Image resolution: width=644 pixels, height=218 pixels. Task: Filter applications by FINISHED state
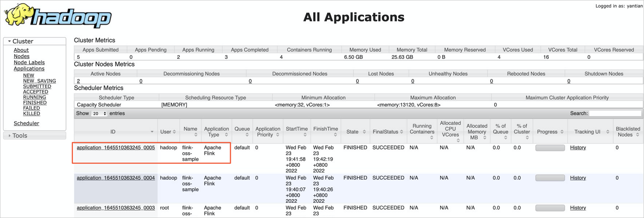(x=35, y=103)
